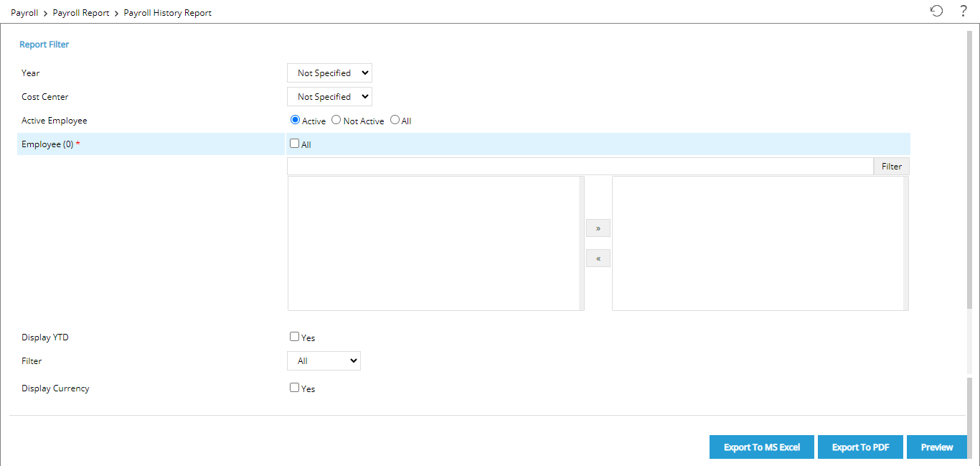Open the Filter dropdown set to All
Image resolution: width=980 pixels, height=466 pixels.
[x=324, y=361]
